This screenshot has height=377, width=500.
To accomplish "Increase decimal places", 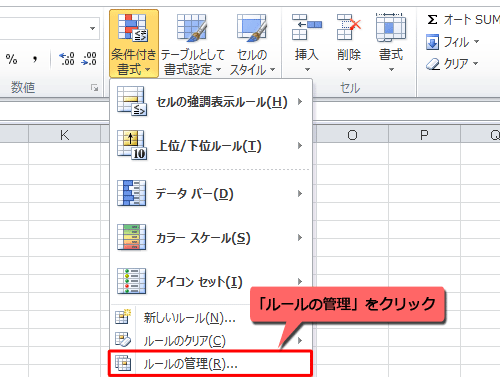I will coord(67,59).
